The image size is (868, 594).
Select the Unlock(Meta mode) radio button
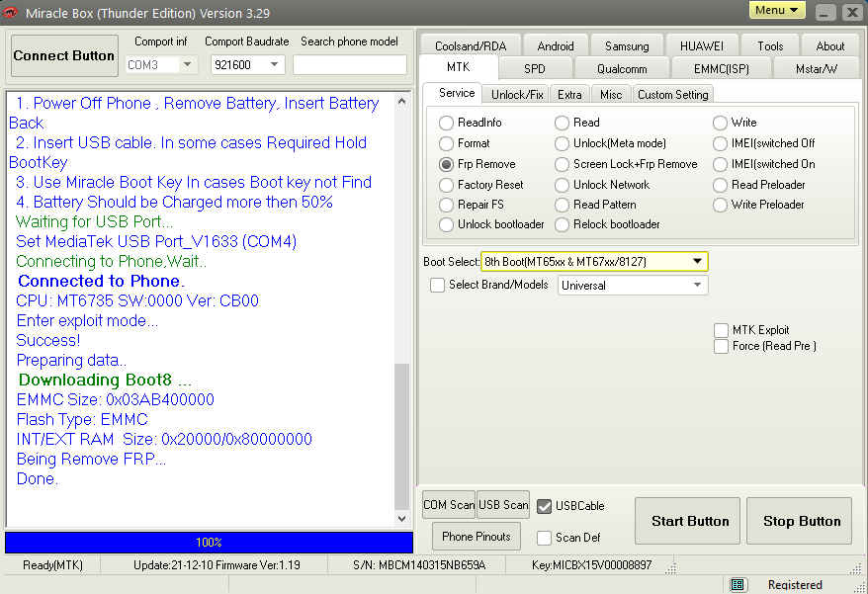(562, 143)
